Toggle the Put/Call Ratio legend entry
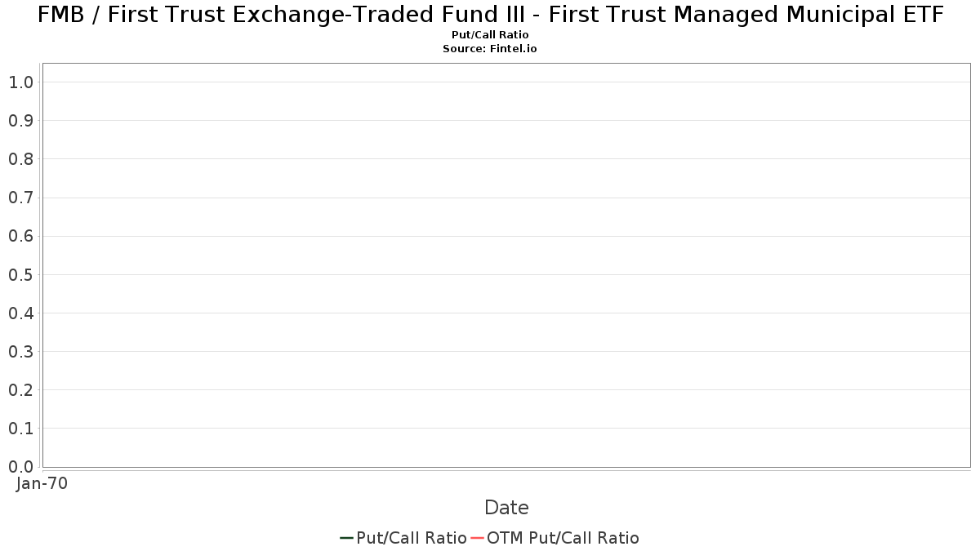 pyautogui.click(x=403, y=538)
